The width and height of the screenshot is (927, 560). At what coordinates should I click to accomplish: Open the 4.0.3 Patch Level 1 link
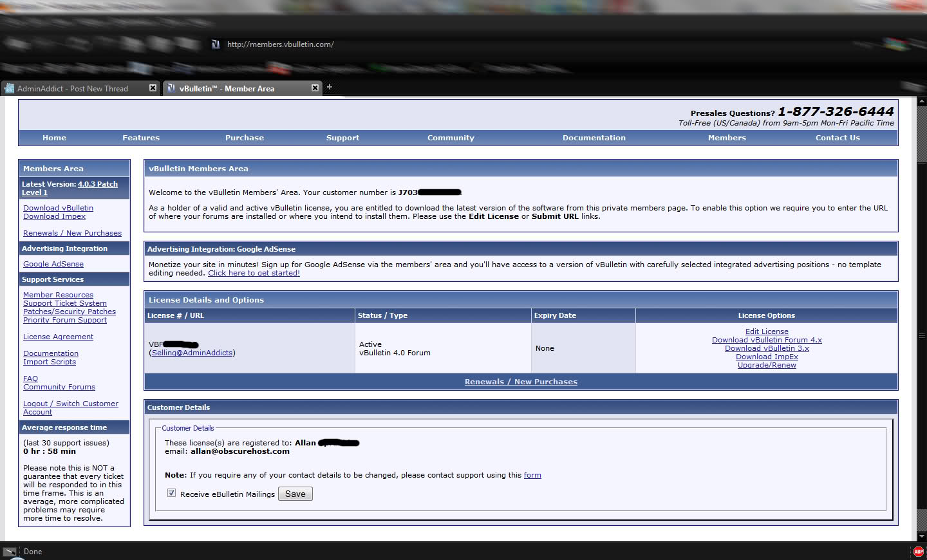click(x=70, y=188)
